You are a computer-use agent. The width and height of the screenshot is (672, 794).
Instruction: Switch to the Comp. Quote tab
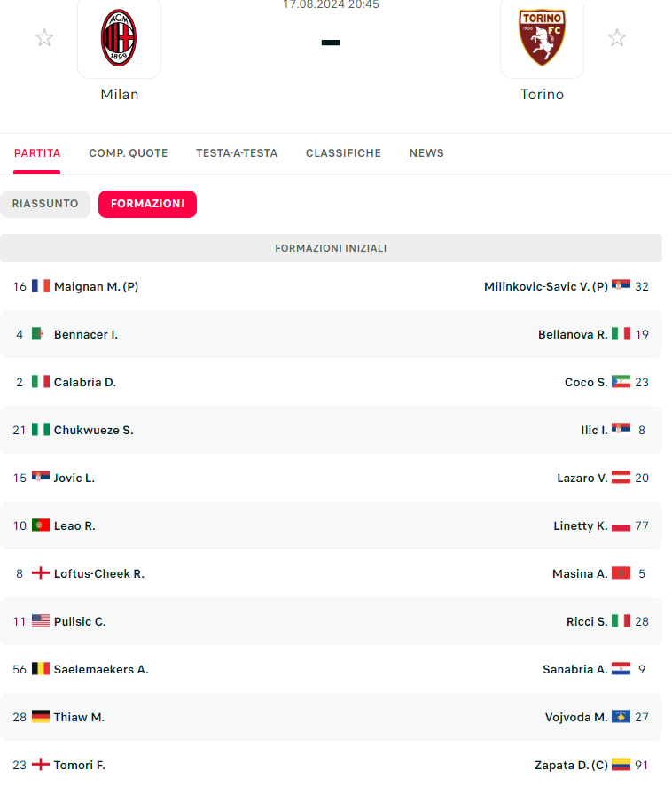(x=128, y=153)
